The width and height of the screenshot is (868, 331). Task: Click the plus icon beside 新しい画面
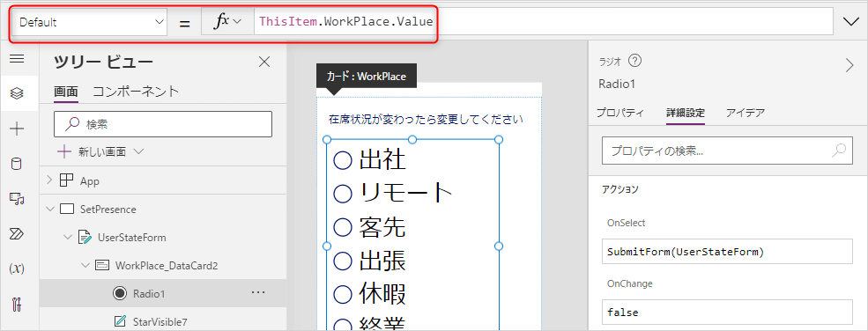(x=64, y=151)
